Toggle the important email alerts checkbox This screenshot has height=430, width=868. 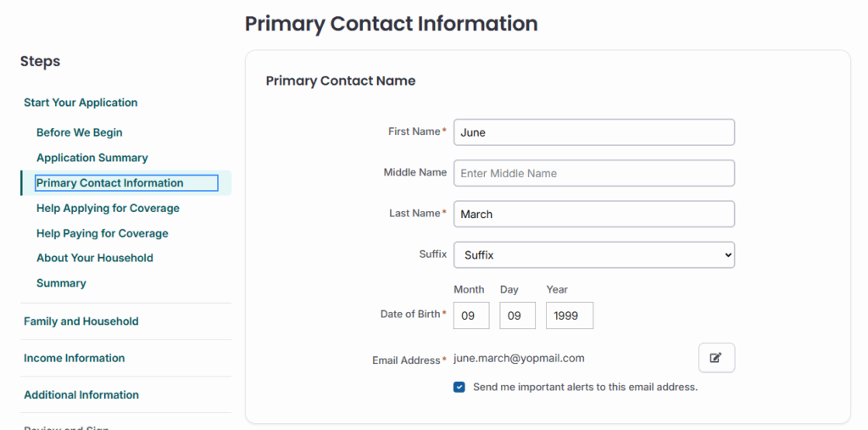(459, 387)
